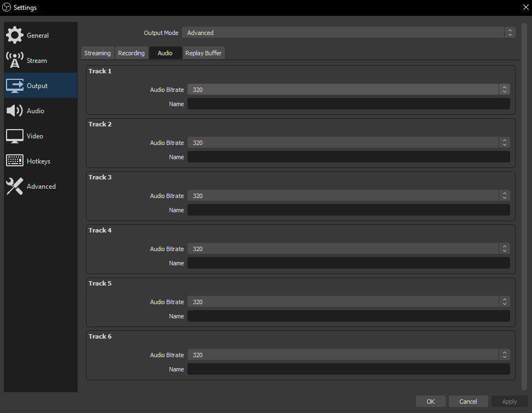Open the Output Mode dropdown
Viewport: 532px width, 413px height.
point(349,33)
